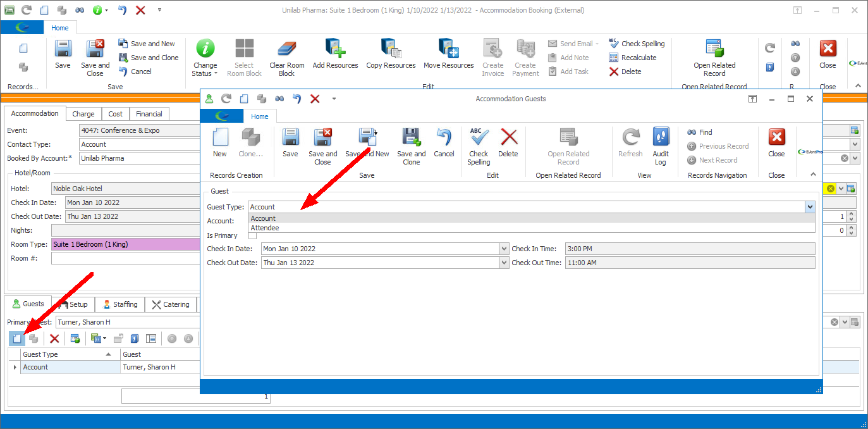Viewport: 868px width, 429px height.
Task: Click Save and Close in Accommodation Guests ribbon
Action: click(323, 146)
